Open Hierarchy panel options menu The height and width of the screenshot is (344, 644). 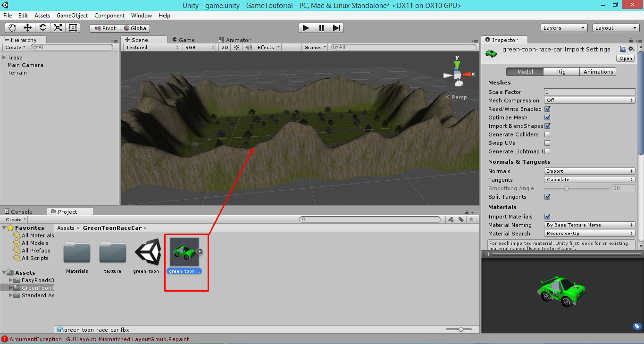[114, 41]
